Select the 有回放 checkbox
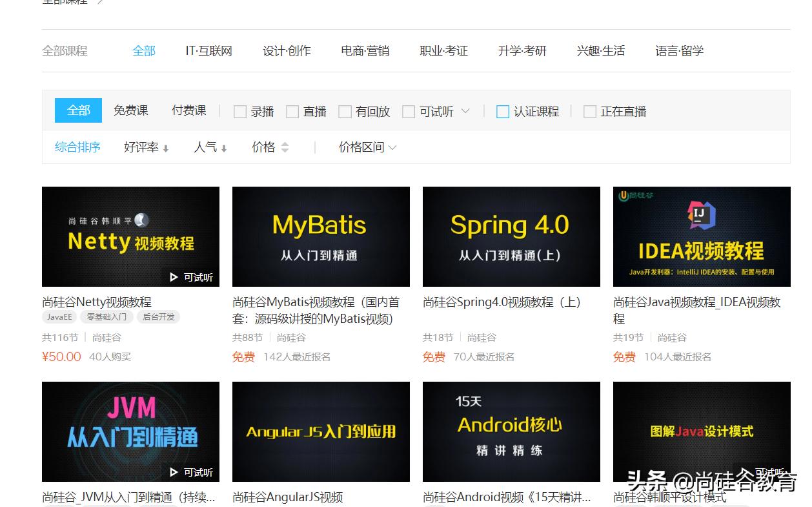The height and width of the screenshot is (507, 812). point(345,112)
